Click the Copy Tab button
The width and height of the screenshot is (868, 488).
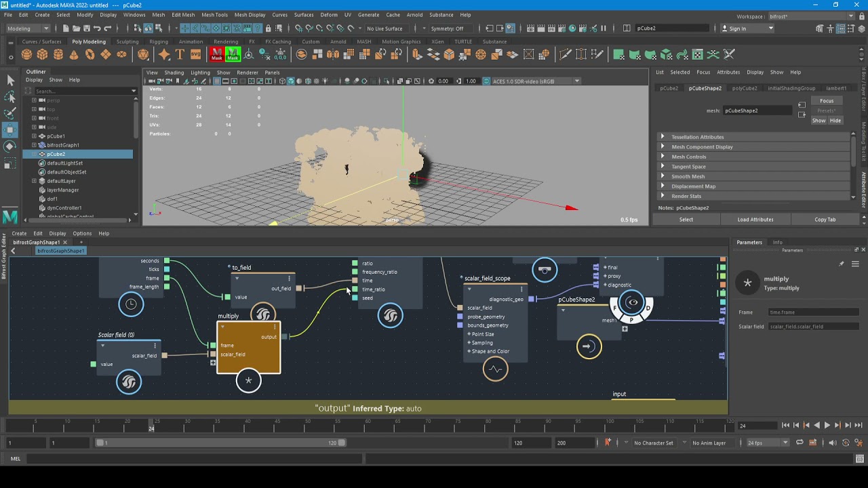825,220
